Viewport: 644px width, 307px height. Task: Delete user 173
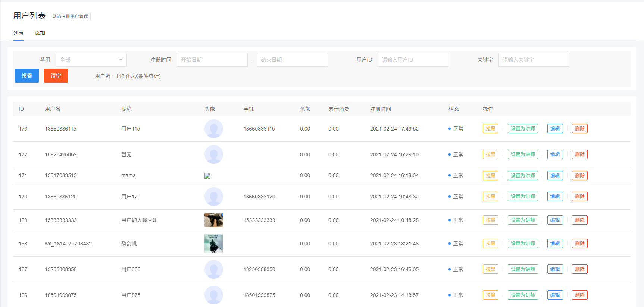[x=580, y=129]
